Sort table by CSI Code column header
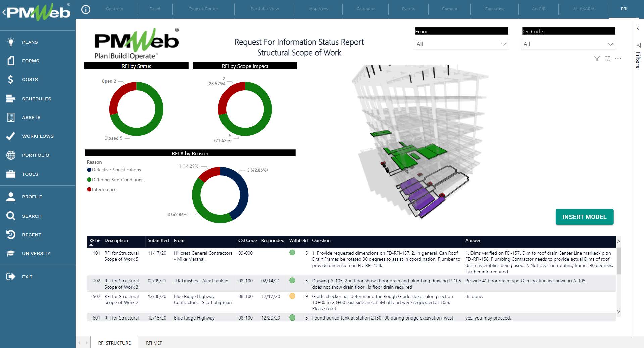The image size is (644, 348). 247,240
